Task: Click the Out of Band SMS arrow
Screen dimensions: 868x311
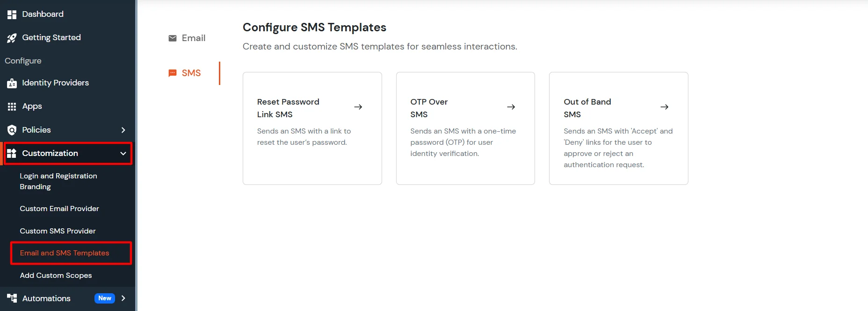Action: pos(665,107)
